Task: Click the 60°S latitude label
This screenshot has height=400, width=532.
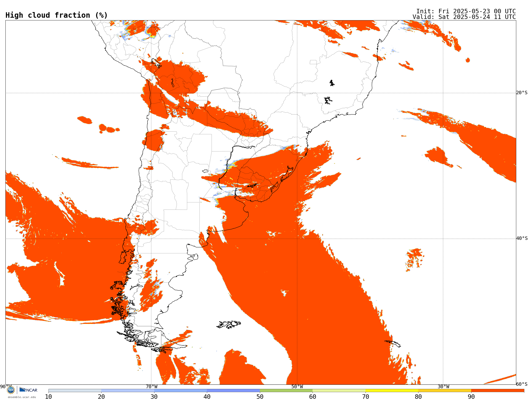Action: (x=522, y=384)
